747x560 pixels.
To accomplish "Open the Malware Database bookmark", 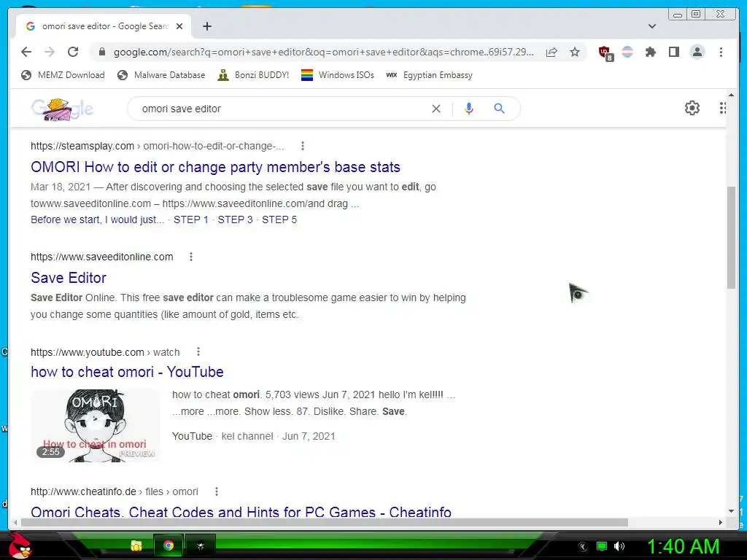I will (161, 75).
